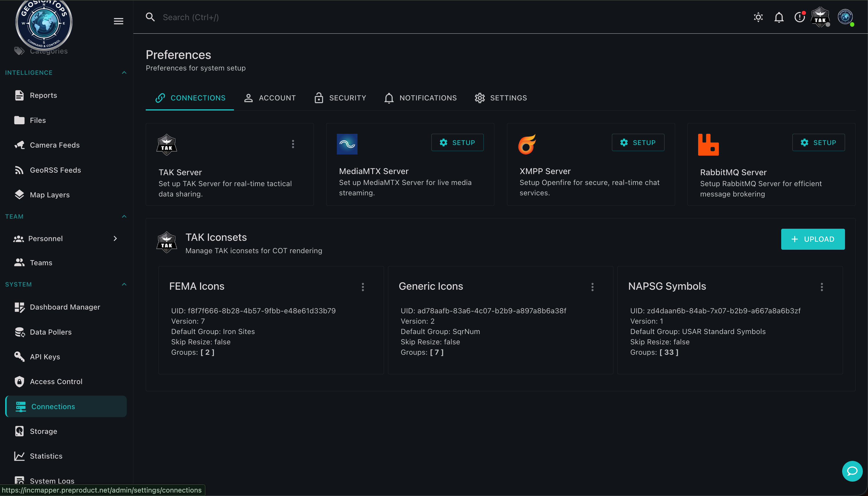Open Files in the sidebar

click(x=66, y=120)
